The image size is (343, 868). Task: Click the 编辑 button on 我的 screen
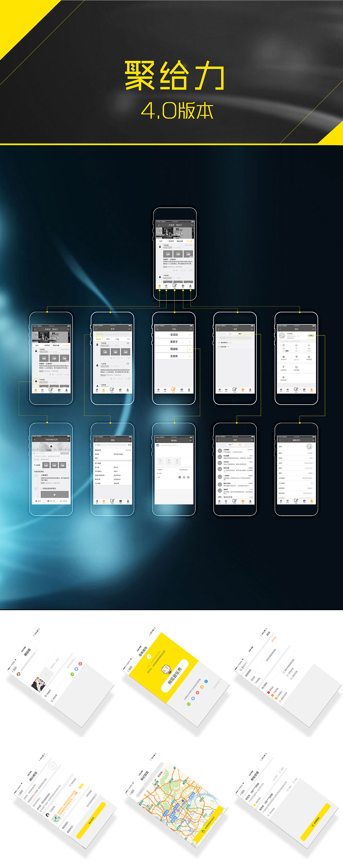[311, 336]
